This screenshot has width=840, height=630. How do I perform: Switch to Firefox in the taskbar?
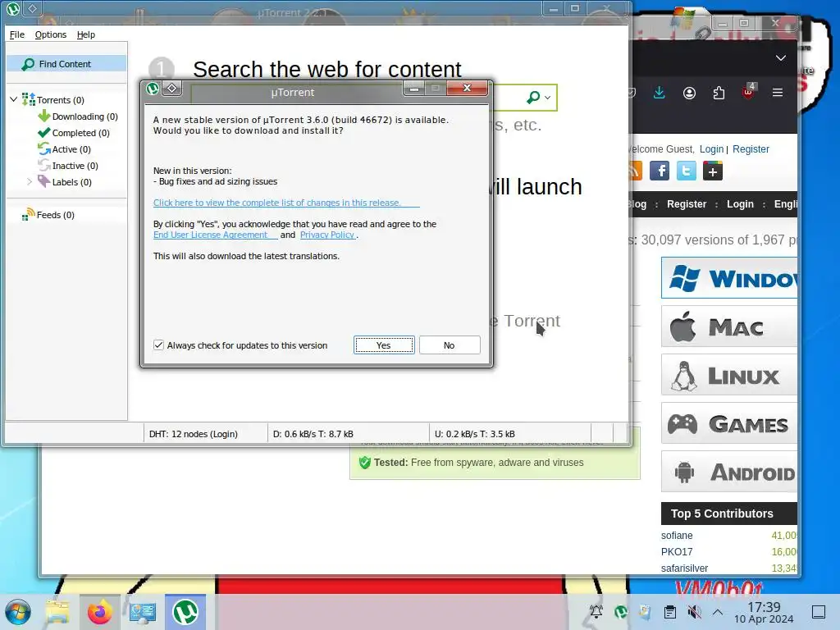pyautogui.click(x=99, y=612)
